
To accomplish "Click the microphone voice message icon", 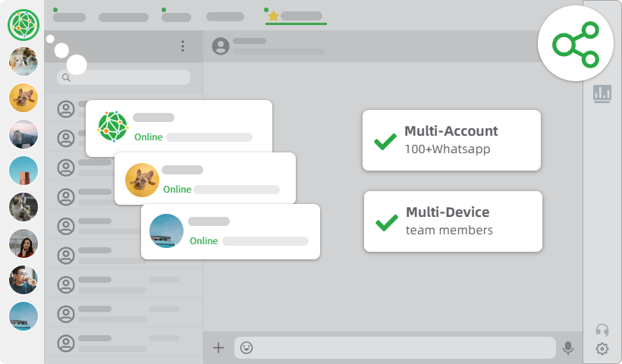I will [x=567, y=348].
